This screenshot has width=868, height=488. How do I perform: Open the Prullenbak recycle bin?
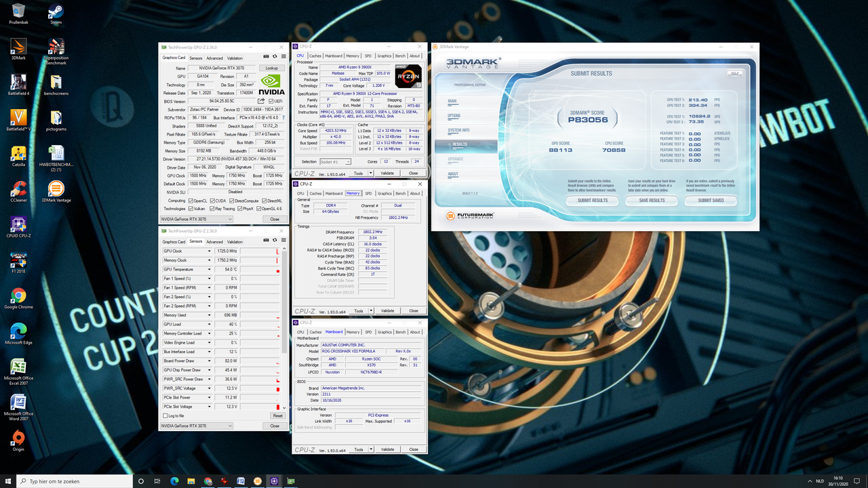(18, 14)
